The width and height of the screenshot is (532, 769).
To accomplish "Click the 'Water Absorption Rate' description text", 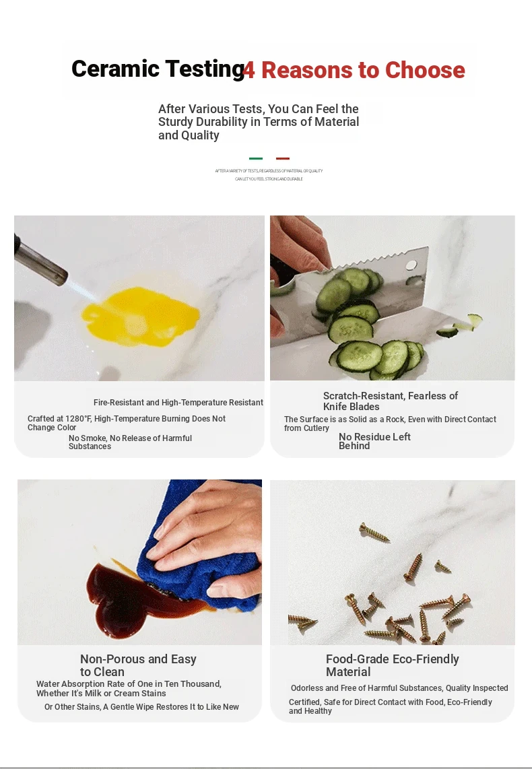I will pyautogui.click(x=129, y=688).
